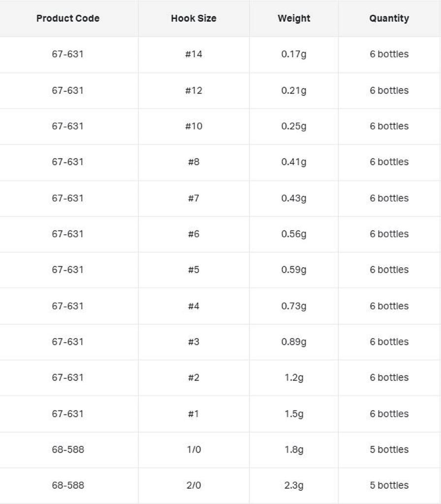Click the 0.17g weight cell
Viewport: 441px width, 504px height.
coord(294,54)
